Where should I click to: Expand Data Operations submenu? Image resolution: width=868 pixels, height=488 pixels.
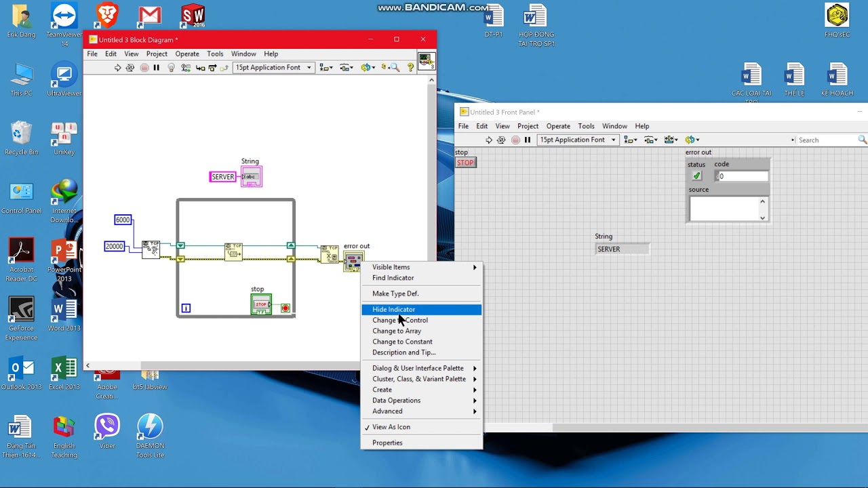coord(422,401)
